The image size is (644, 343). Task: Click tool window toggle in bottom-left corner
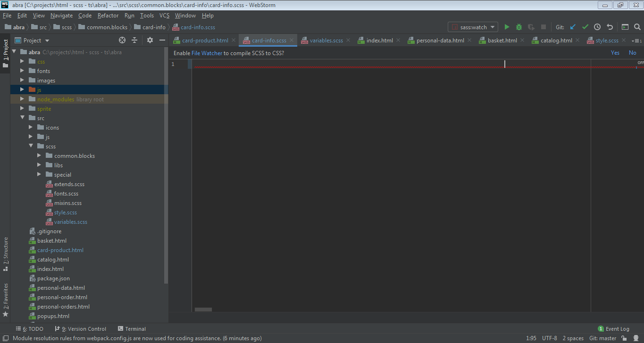5,338
